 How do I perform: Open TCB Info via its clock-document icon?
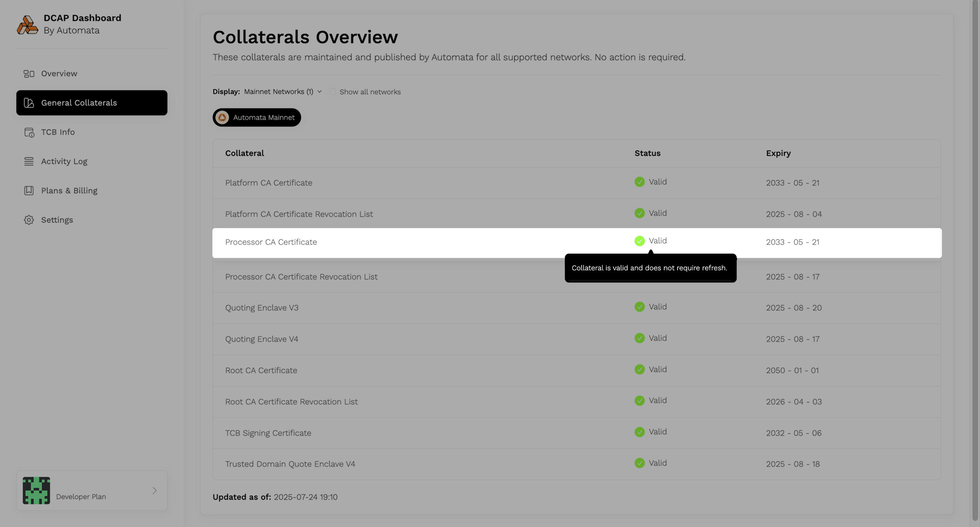click(29, 132)
